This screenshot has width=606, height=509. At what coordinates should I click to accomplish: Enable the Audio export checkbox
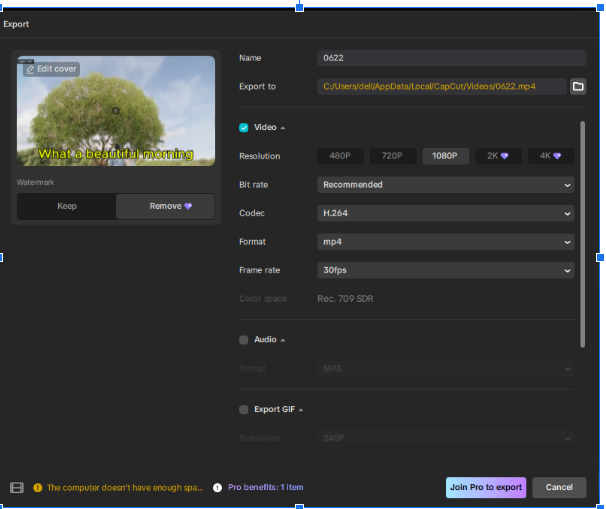click(244, 340)
